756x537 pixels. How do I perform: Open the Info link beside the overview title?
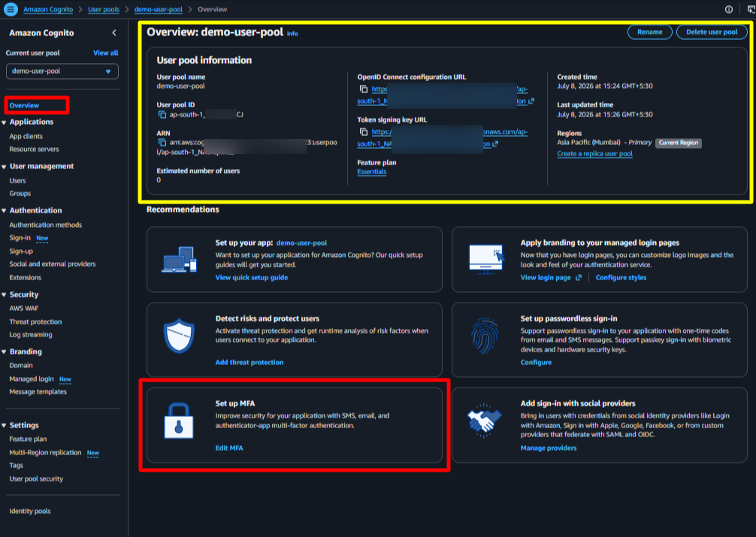[292, 34]
